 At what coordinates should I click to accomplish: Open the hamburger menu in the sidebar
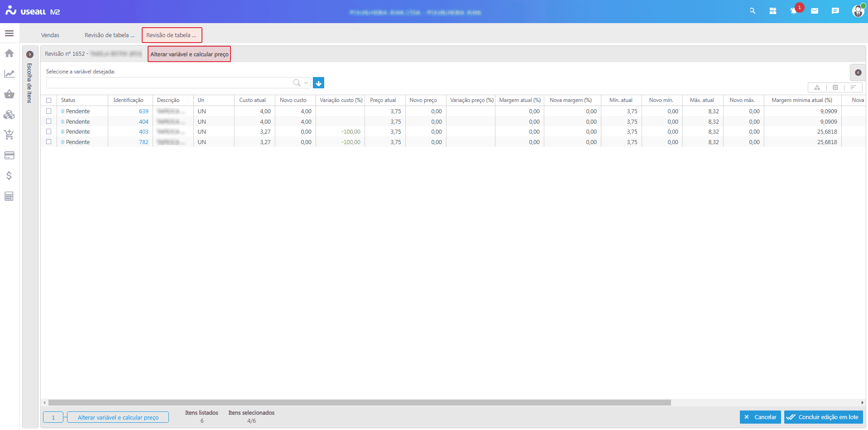coord(9,34)
